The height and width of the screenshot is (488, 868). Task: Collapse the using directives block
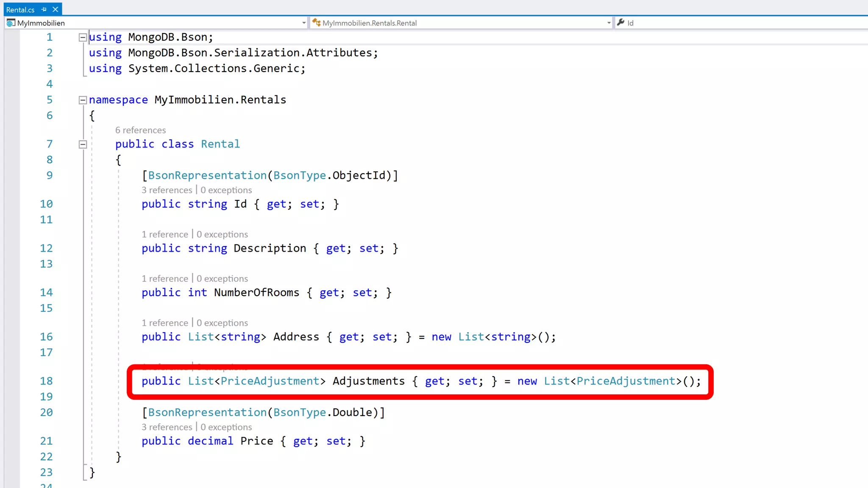point(83,37)
